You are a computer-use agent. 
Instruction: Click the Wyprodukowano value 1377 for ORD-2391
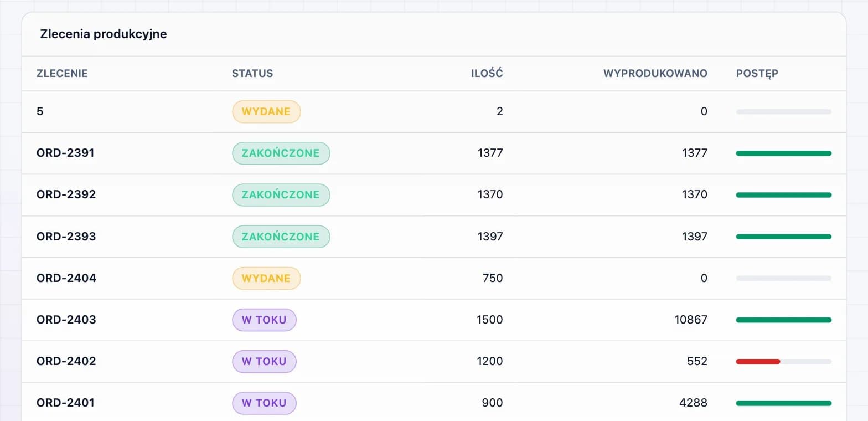click(x=695, y=153)
